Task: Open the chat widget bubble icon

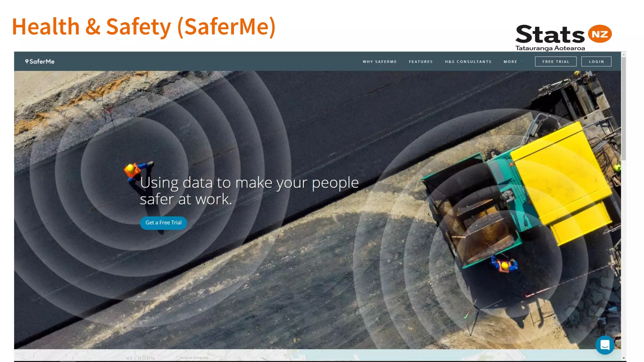Action: tap(605, 345)
